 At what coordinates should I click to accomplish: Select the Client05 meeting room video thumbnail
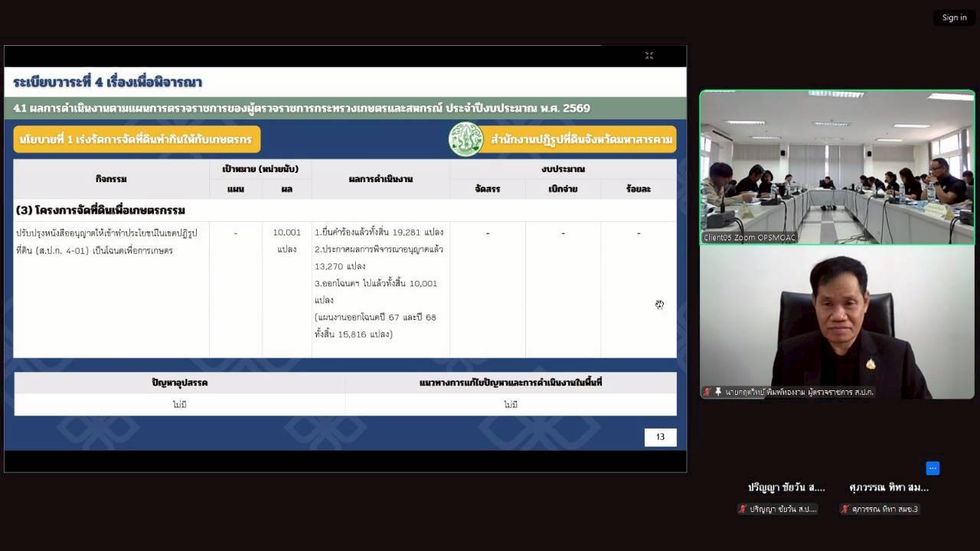click(x=837, y=168)
